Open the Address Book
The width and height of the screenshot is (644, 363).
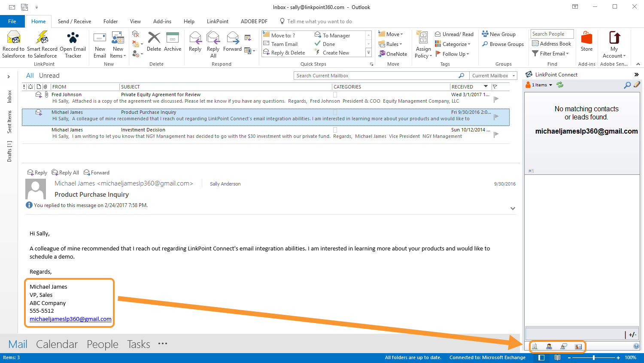point(552,43)
